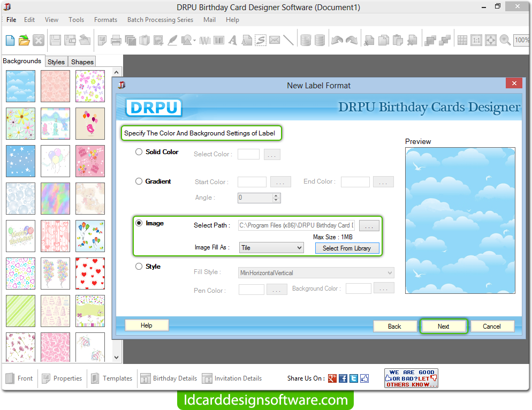Open the Barcode tool
This screenshot has width=532, height=410.
pyautogui.click(x=218, y=40)
